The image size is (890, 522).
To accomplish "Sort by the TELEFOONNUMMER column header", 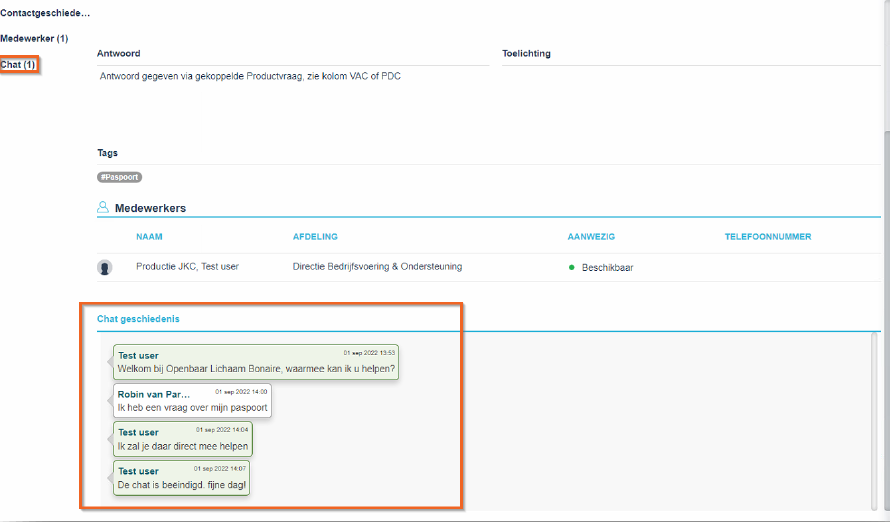I will coord(767,237).
